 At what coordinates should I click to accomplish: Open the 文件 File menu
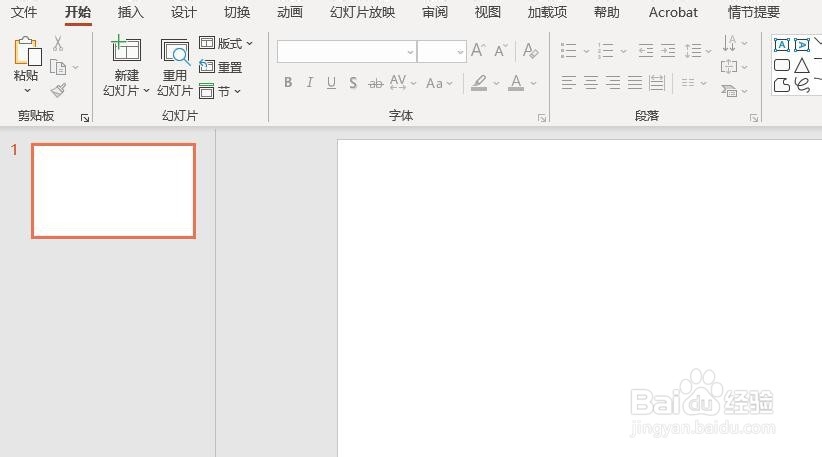tap(24, 12)
